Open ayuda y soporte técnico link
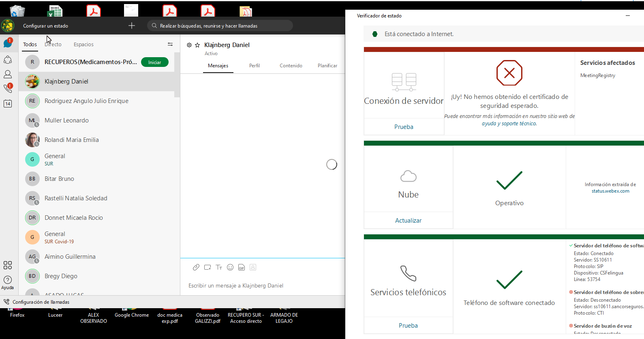 (509, 124)
